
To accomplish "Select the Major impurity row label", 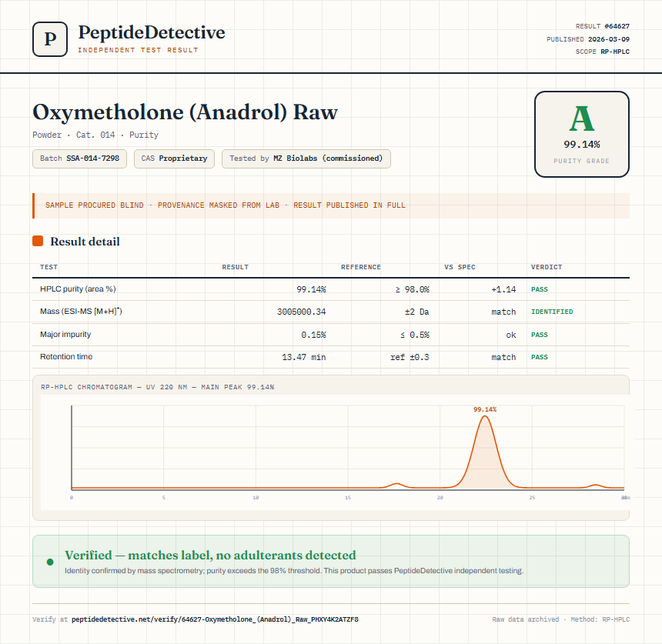I will coord(65,334).
